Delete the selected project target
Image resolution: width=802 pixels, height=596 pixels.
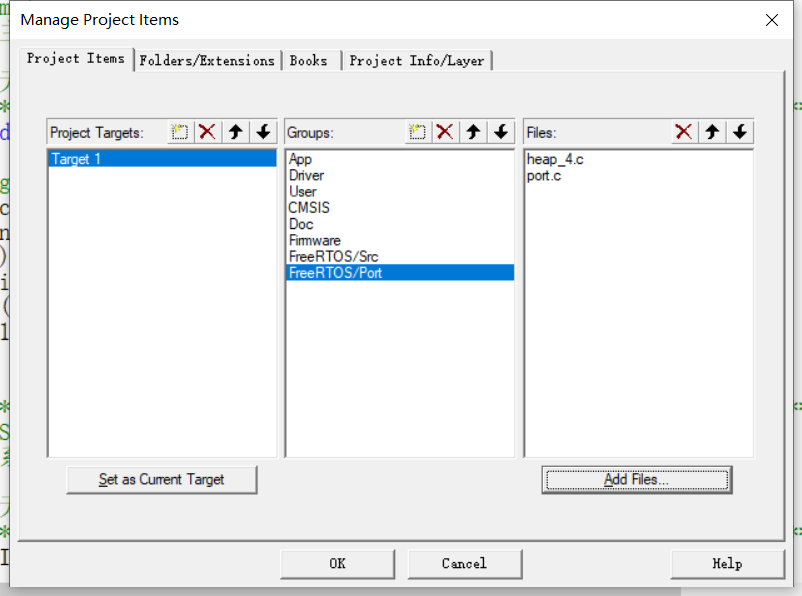point(207,132)
